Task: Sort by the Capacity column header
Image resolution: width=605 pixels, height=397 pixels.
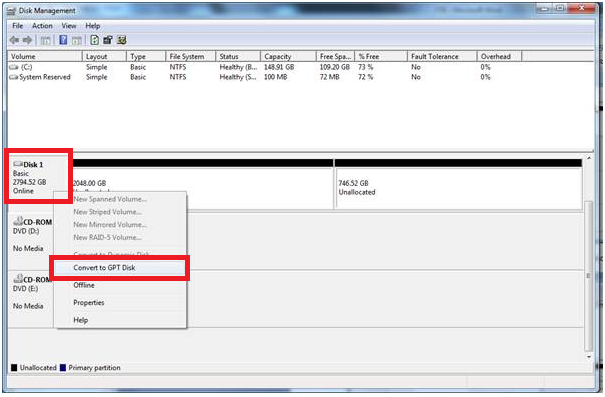Action: click(288, 56)
